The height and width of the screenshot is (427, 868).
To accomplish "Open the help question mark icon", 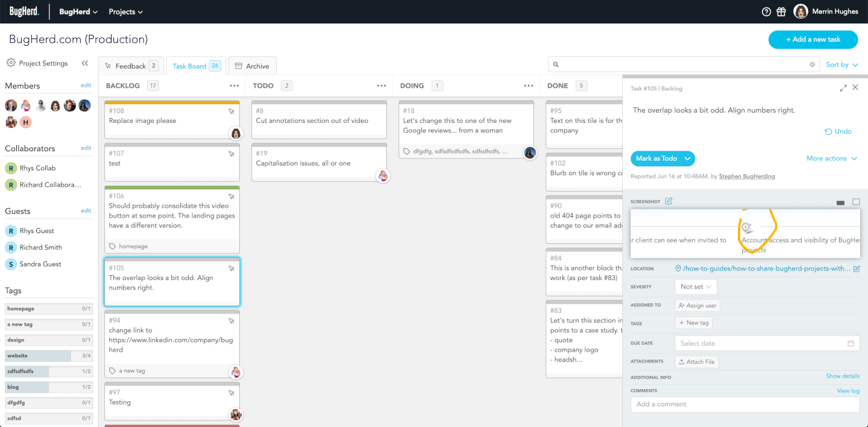I will (766, 11).
